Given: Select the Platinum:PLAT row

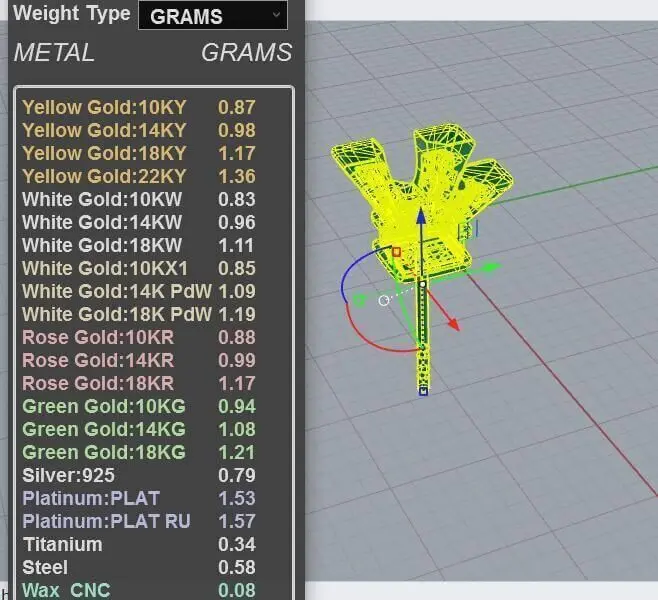Looking at the screenshot, I should 139,498.
